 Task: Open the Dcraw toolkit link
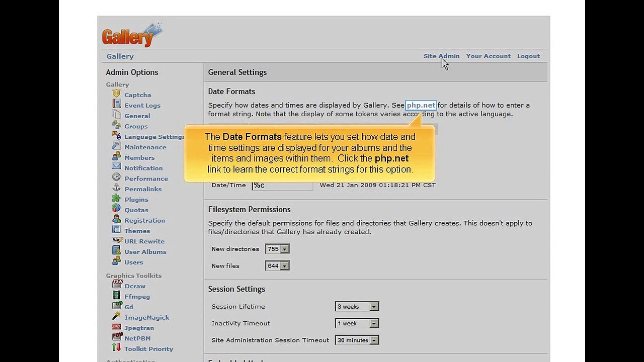[x=135, y=287]
